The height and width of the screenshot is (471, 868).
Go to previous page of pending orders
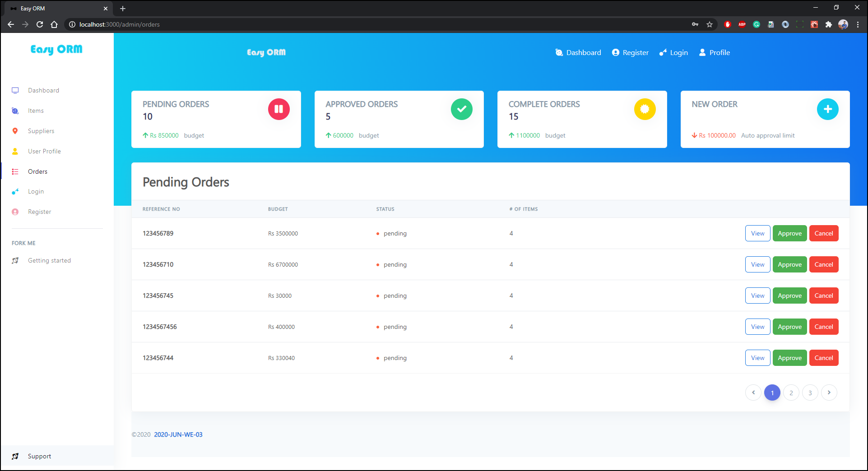point(753,392)
